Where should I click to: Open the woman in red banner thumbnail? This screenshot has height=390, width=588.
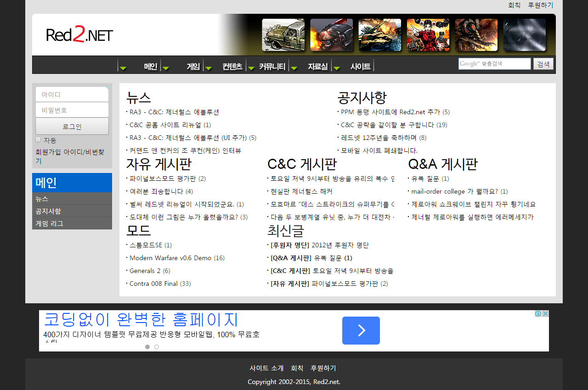(428, 35)
